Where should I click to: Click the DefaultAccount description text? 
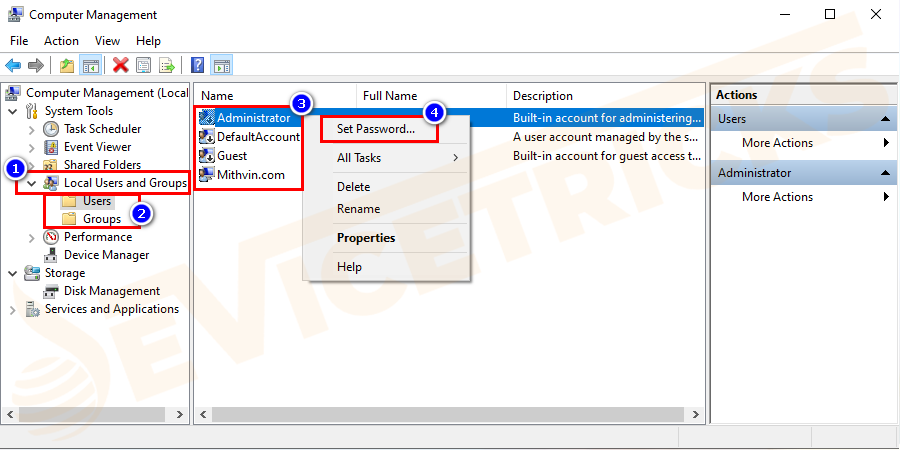pyautogui.click(x=605, y=137)
